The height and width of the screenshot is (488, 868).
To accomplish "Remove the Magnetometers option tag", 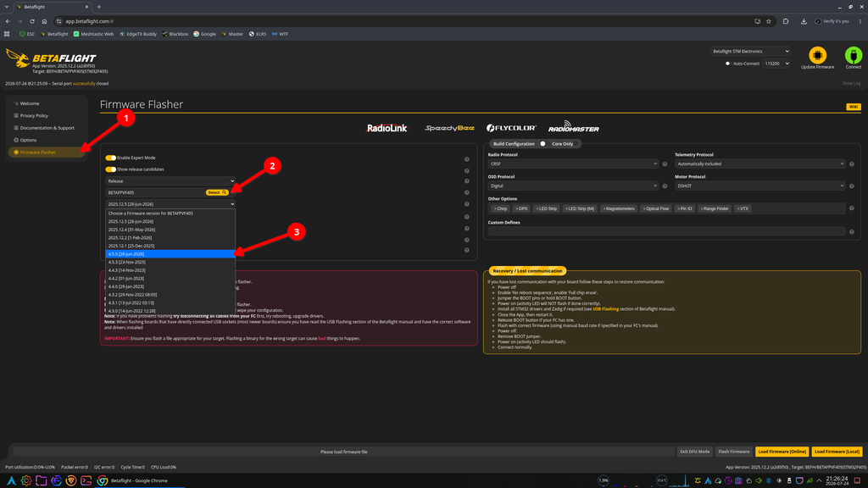I will (604, 208).
